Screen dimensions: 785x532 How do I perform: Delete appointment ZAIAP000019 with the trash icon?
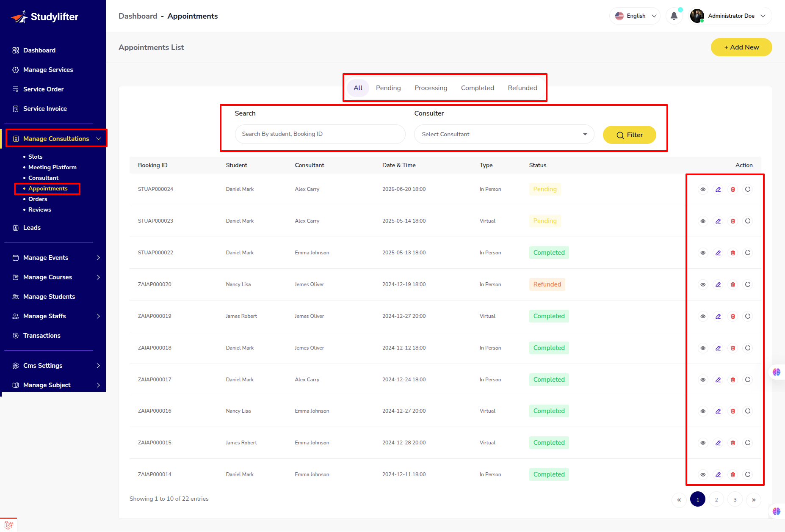point(733,316)
